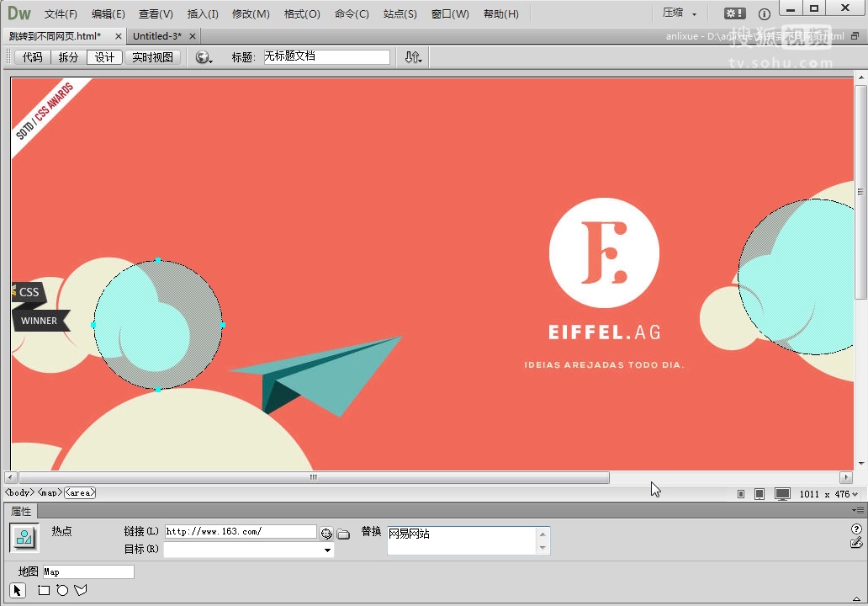The height and width of the screenshot is (606, 868).
Task: Open the 查看(V) menu
Action: tap(156, 13)
